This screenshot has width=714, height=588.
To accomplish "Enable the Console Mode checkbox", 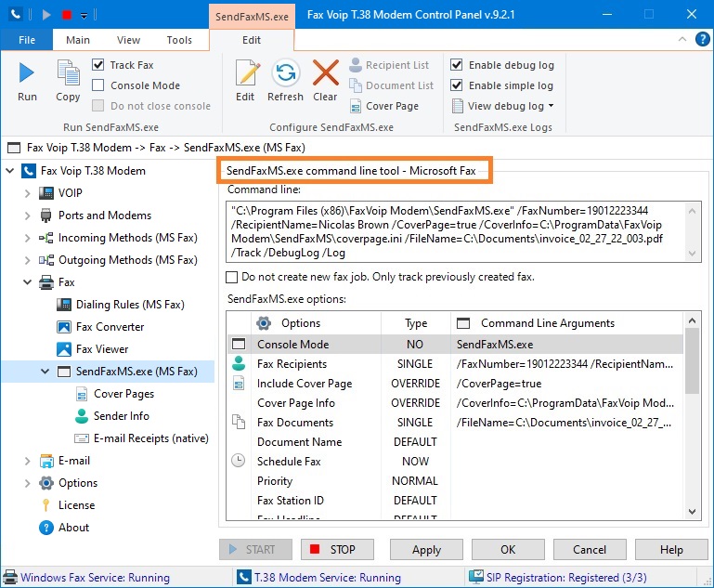I will [x=98, y=85].
